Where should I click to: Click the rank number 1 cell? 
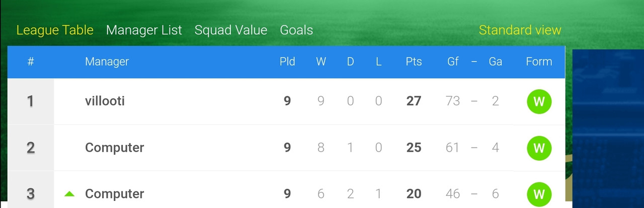click(x=31, y=101)
